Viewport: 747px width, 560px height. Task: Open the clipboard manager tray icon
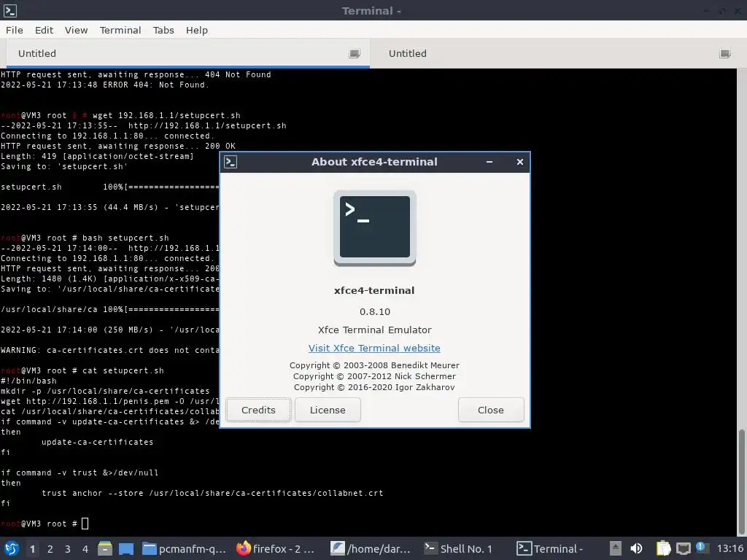[x=663, y=548]
